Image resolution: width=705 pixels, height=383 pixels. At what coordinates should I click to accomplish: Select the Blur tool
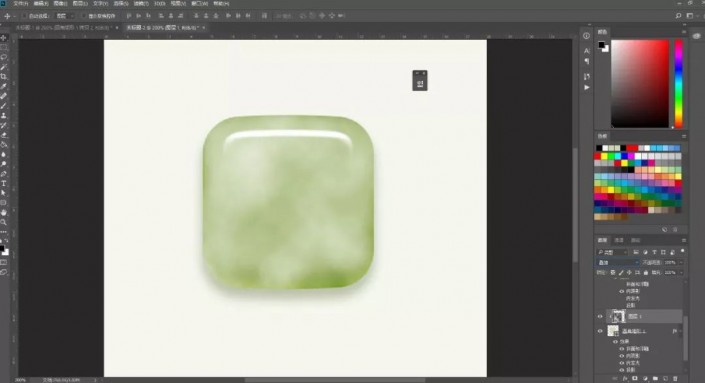point(4,154)
